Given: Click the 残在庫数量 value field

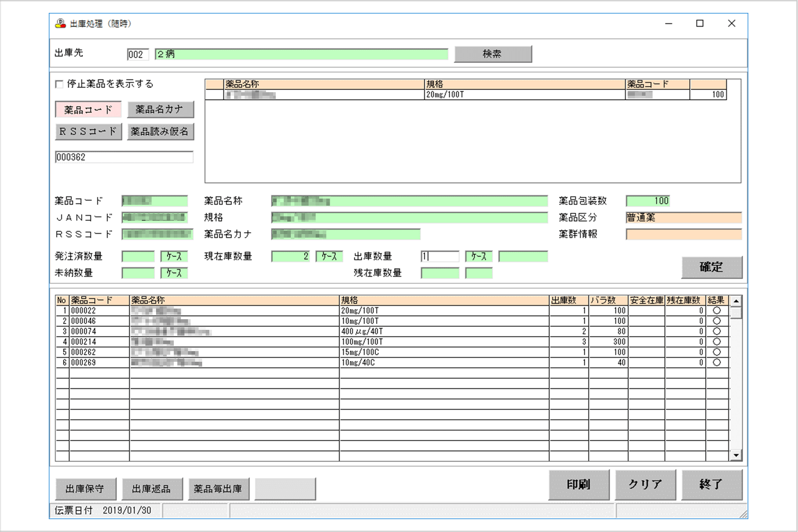Looking at the screenshot, I should [440, 273].
